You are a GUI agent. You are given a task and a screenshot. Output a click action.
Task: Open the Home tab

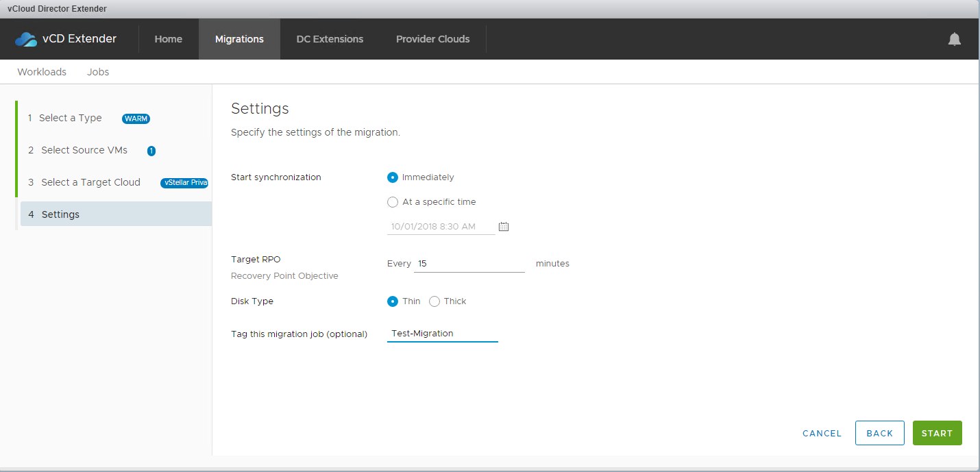[x=169, y=39]
